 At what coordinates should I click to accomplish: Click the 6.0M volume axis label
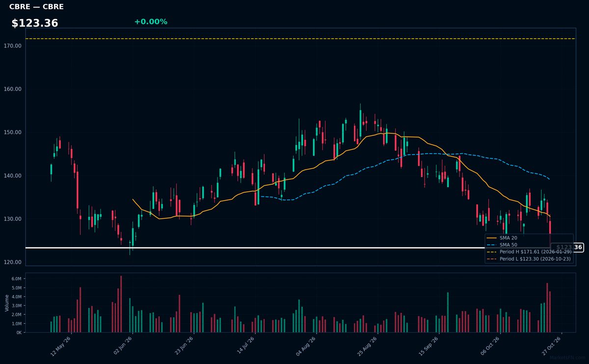point(16,279)
